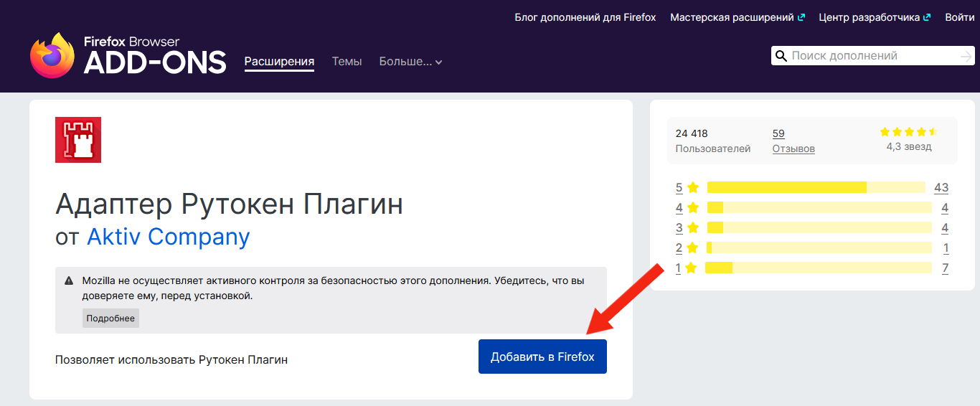
Task: Click the star icon beside rating 1
Action: tap(690, 268)
